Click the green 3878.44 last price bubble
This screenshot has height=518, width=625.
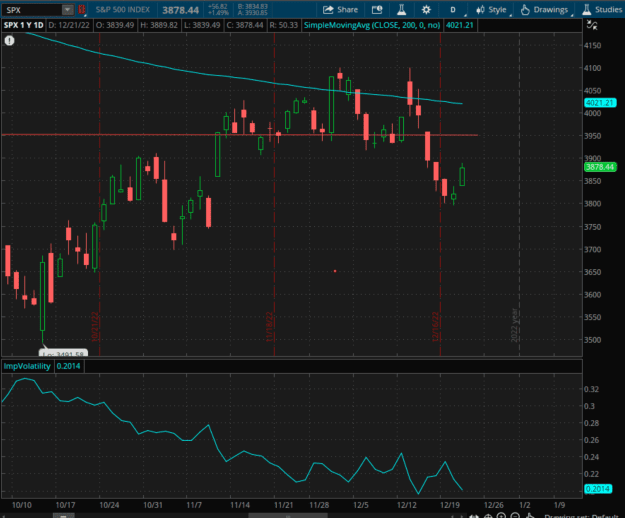pyautogui.click(x=600, y=167)
